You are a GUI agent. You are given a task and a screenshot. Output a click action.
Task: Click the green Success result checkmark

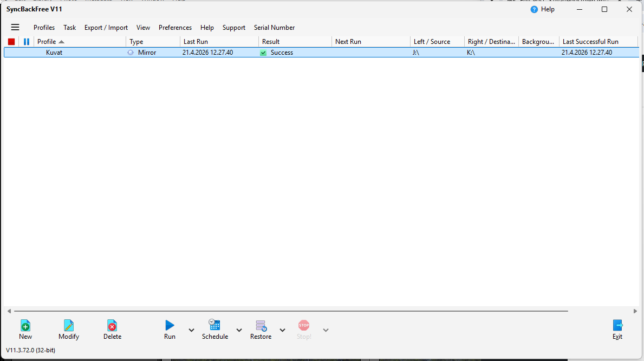[263, 53]
